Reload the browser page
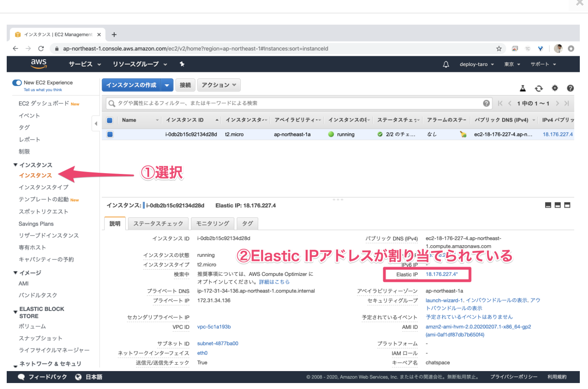The image size is (588, 389). click(41, 49)
